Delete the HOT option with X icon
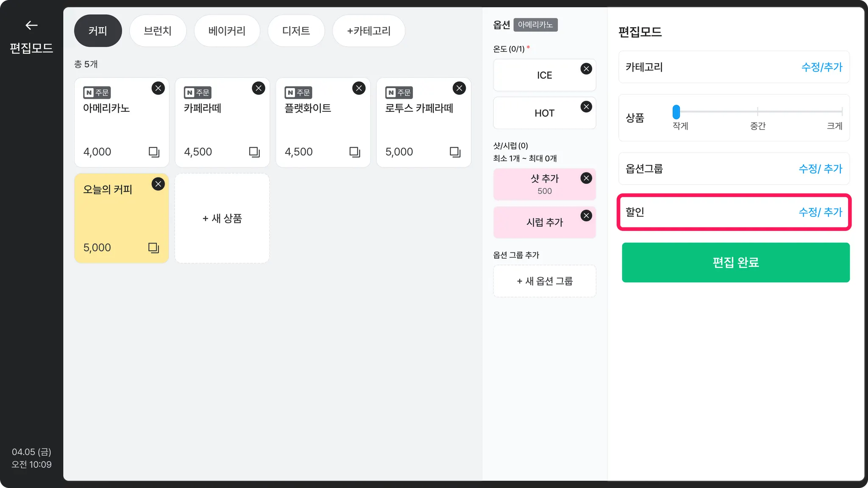This screenshot has height=488, width=868. (586, 107)
